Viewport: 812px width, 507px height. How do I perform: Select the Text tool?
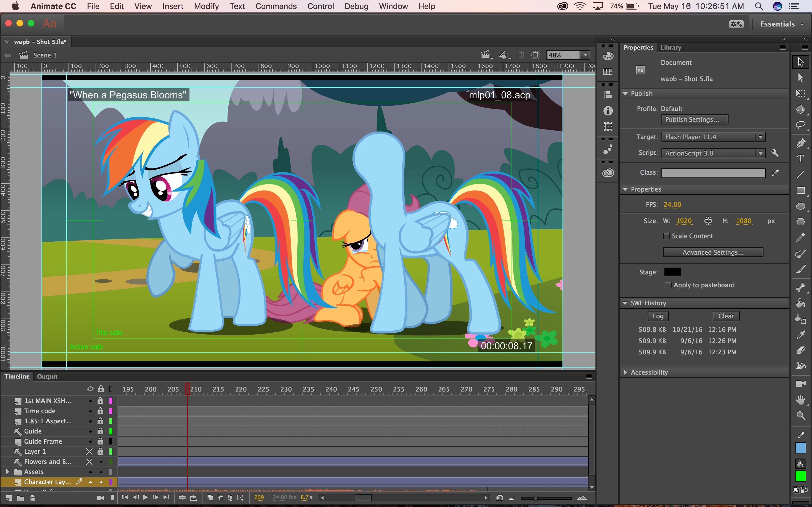[801, 159]
